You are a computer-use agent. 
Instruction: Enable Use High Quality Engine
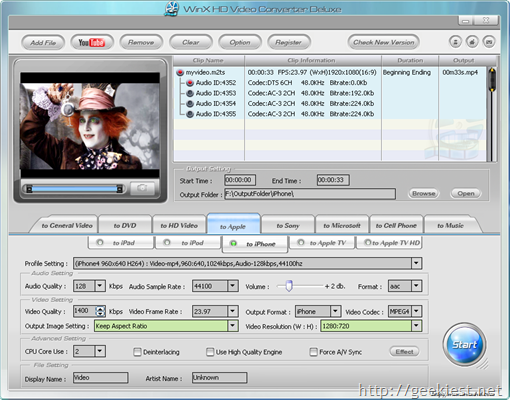[x=210, y=352]
